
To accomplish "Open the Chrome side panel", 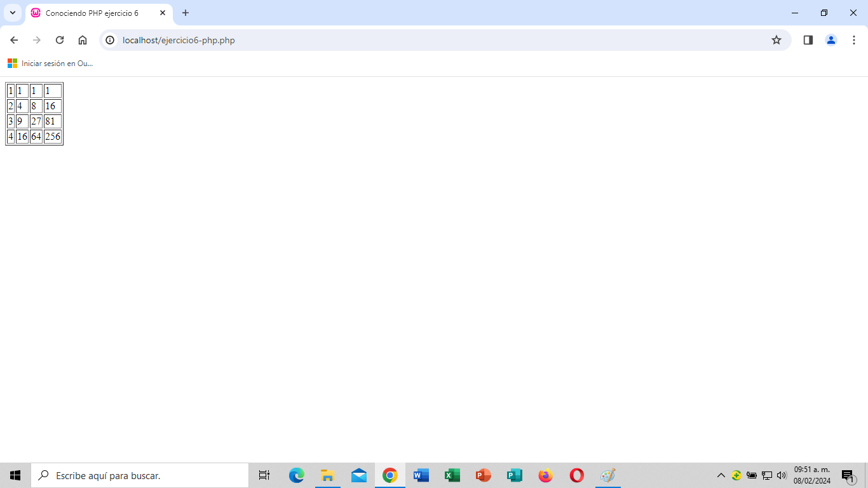I will (808, 40).
